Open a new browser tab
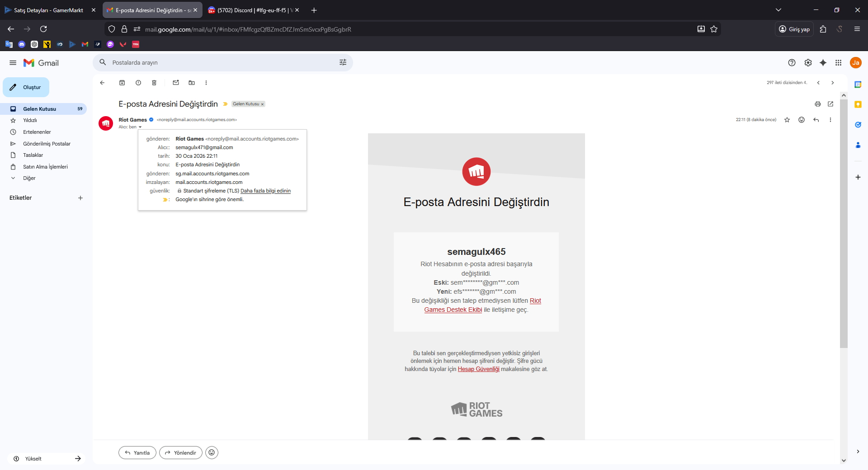 pos(314,10)
